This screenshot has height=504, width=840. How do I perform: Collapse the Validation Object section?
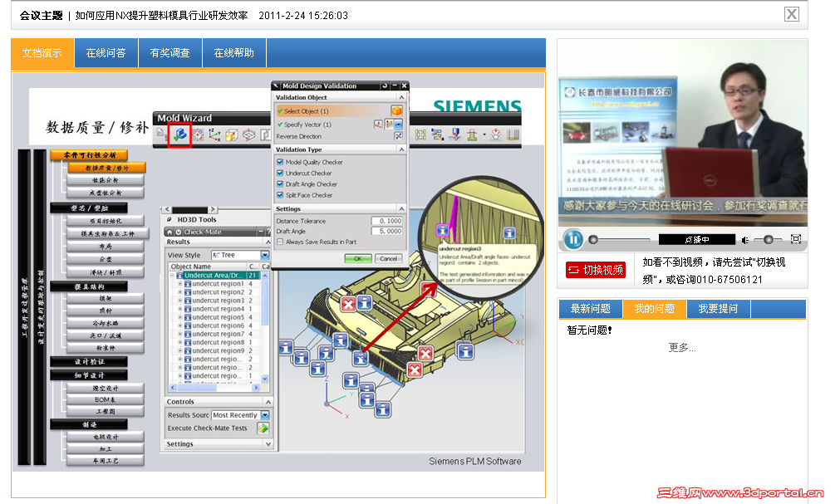coord(401,97)
